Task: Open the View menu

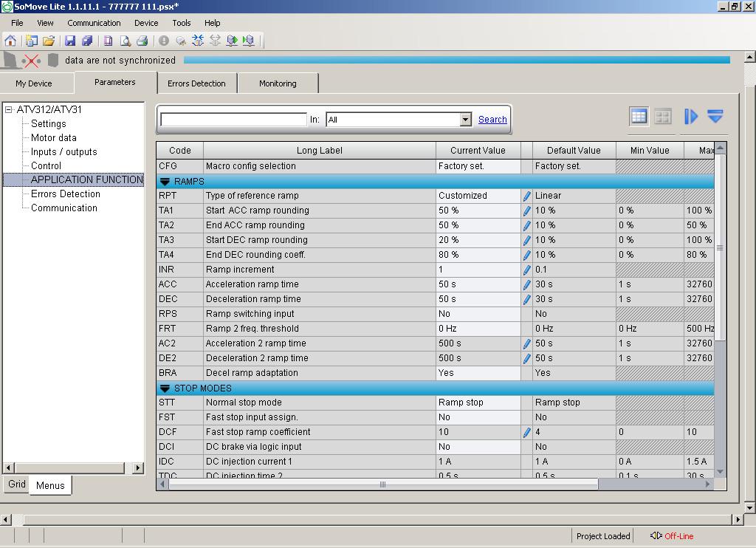Action: click(x=45, y=23)
